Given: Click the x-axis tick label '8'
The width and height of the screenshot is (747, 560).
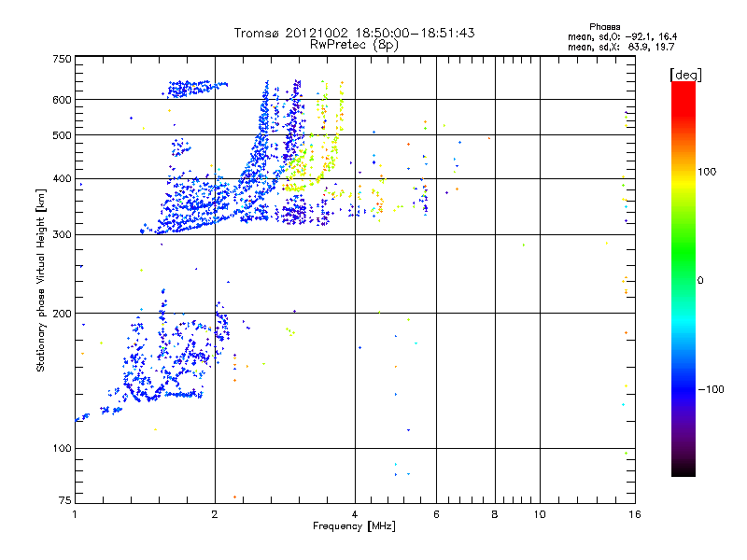Looking at the screenshot, I should [495, 514].
